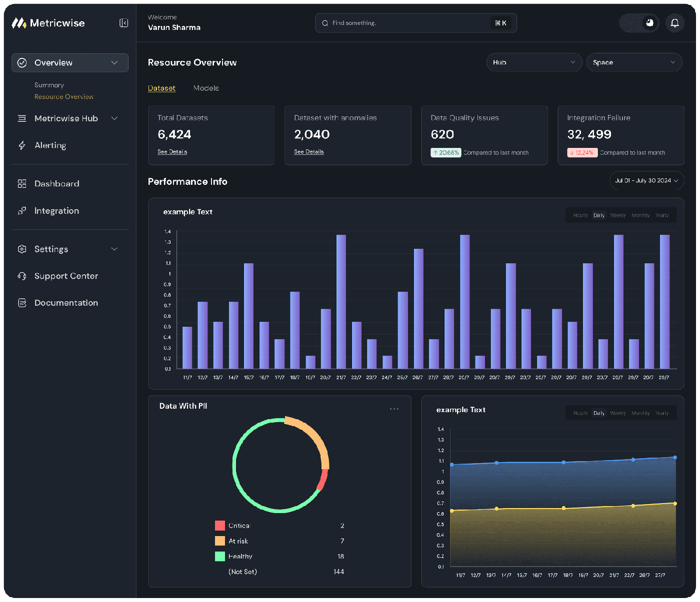Open the Data With PII three-dot menu
Screen dimensions: 700x602
394,409
